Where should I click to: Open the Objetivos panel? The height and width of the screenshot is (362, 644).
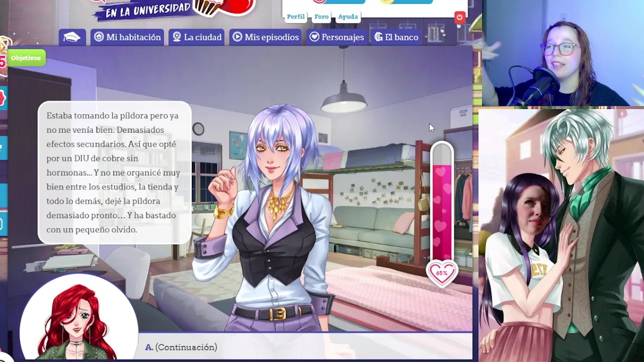pos(26,58)
